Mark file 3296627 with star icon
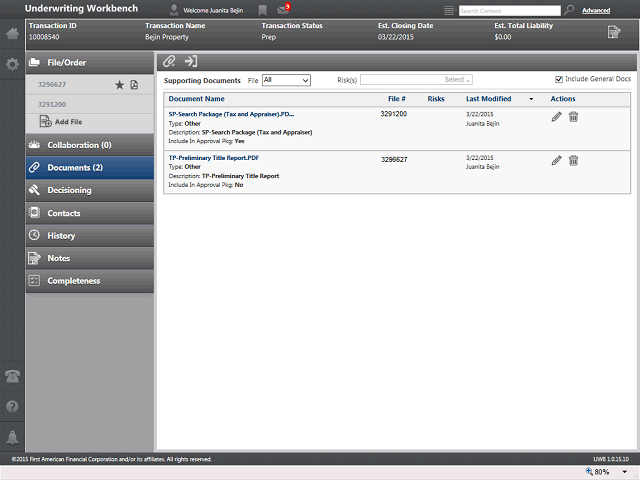 [x=119, y=84]
